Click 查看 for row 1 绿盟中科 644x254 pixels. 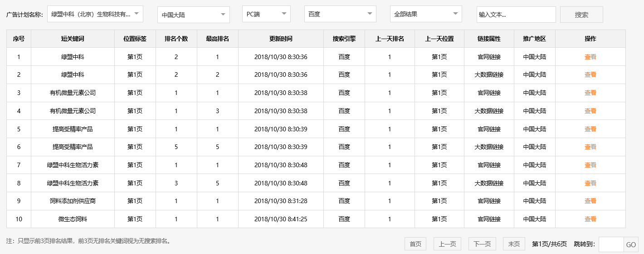click(590, 57)
